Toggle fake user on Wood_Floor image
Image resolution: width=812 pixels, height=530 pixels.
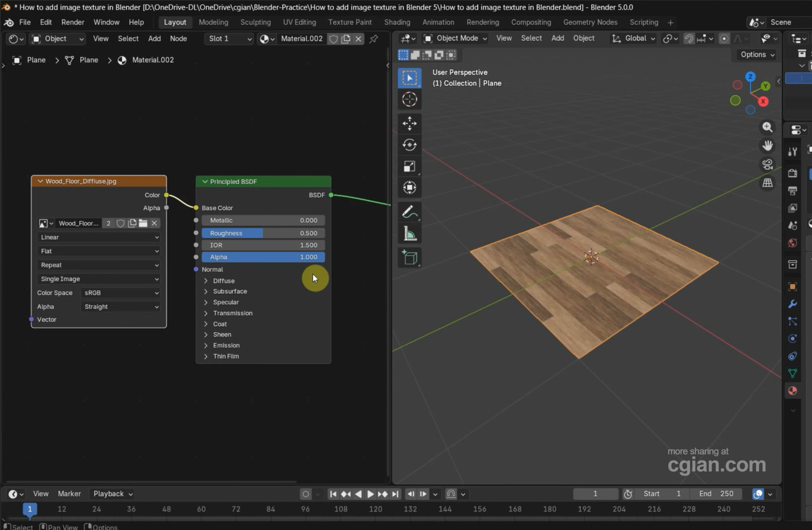(x=121, y=223)
